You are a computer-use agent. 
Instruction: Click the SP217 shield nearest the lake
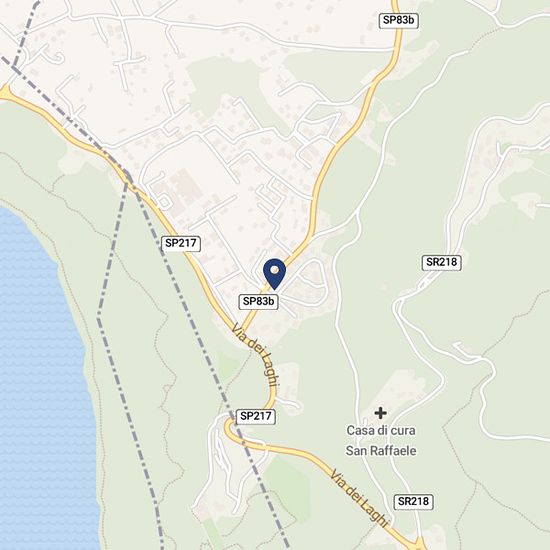tap(181, 243)
